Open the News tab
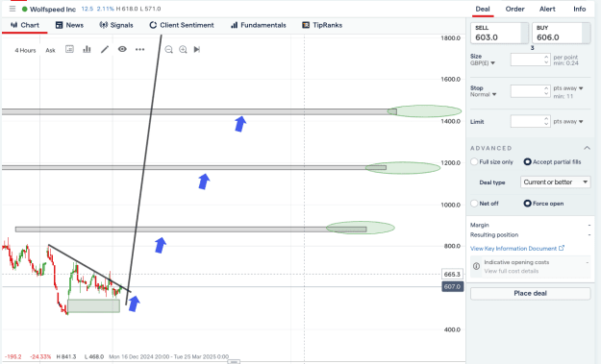 click(x=69, y=25)
